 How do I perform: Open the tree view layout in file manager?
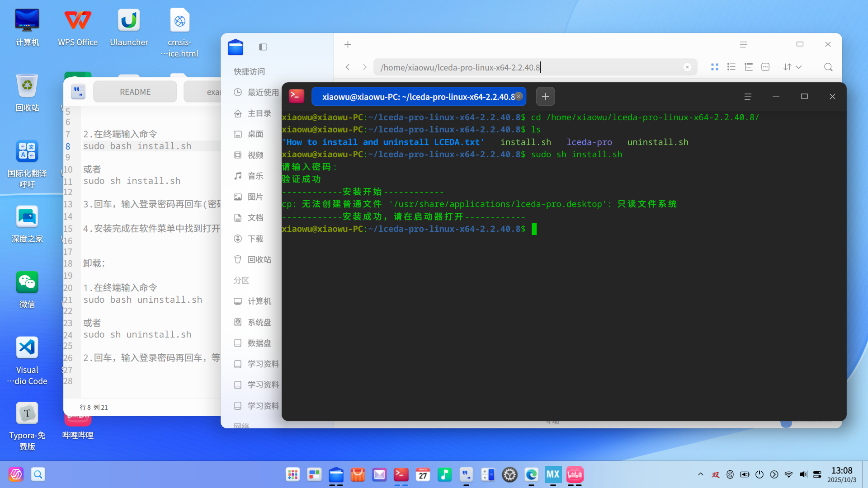pos(749,67)
